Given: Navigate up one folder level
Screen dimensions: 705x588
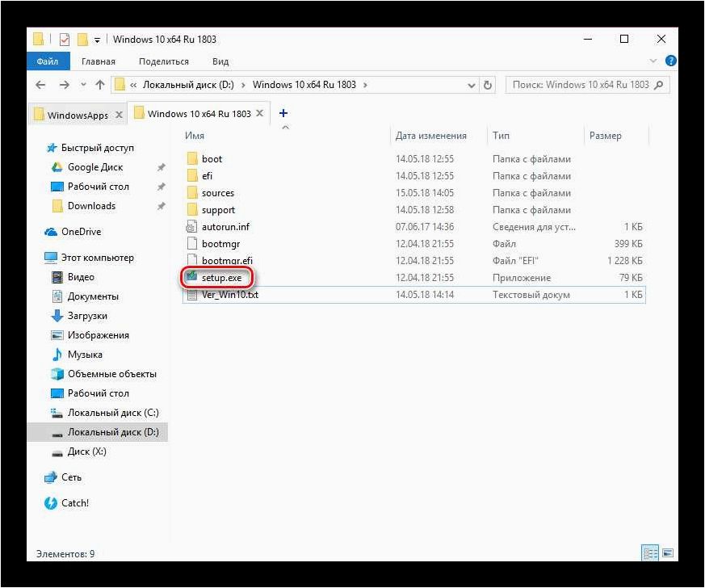Looking at the screenshot, I should pyautogui.click(x=100, y=85).
